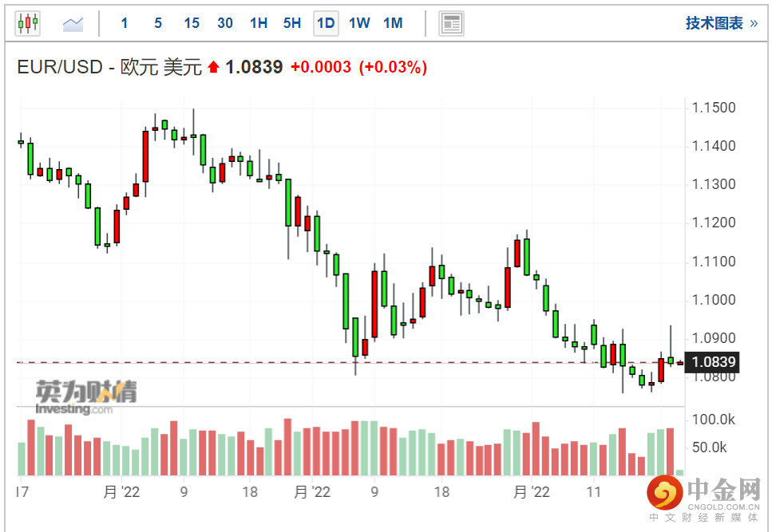
Task: Switch to the area chart icon
Action: tap(73, 23)
